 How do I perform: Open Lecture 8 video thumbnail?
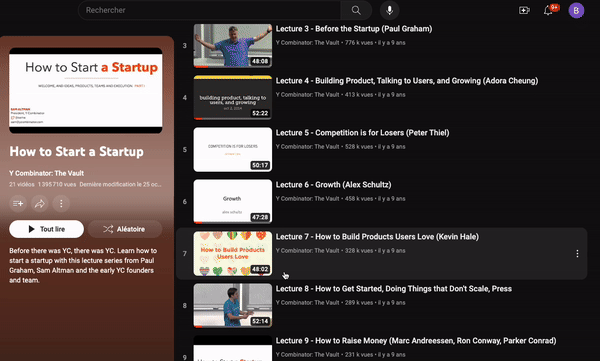(x=233, y=305)
